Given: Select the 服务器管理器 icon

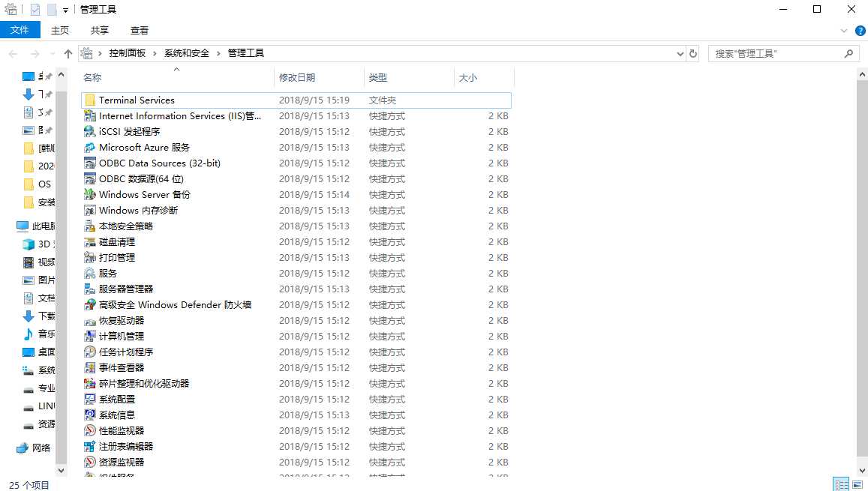Looking at the screenshot, I should pyautogui.click(x=90, y=289).
